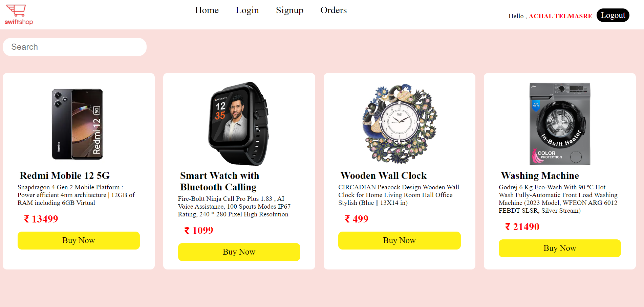Go to the Login page
Viewport: 644px width, 307px height.
(x=247, y=10)
